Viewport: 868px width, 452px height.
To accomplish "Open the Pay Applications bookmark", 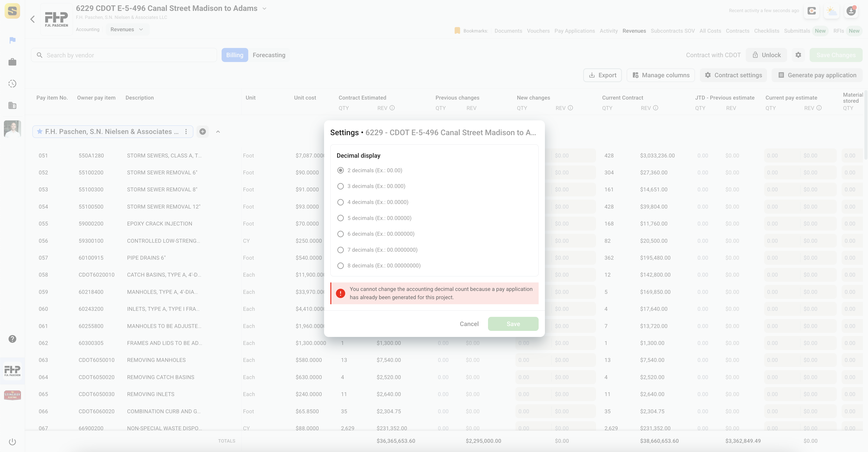I will [x=574, y=31].
